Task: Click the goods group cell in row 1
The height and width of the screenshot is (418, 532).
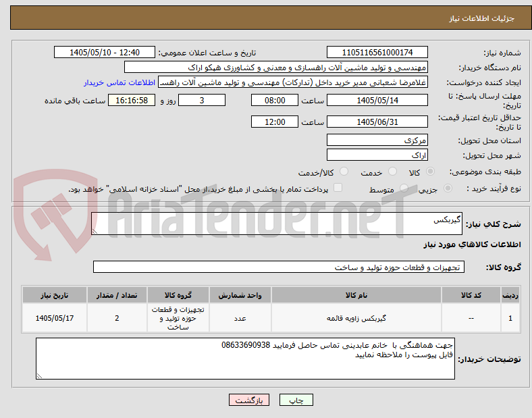Action: [x=178, y=318]
